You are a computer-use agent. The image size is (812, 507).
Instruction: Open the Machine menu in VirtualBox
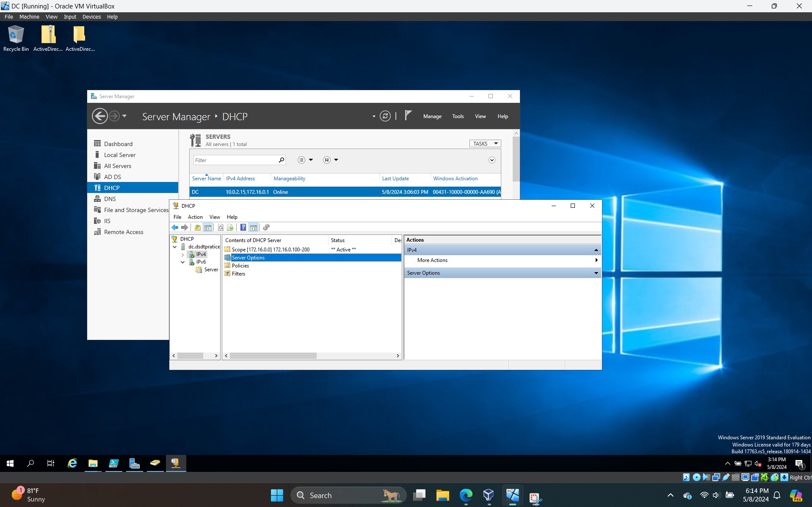[29, 17]
